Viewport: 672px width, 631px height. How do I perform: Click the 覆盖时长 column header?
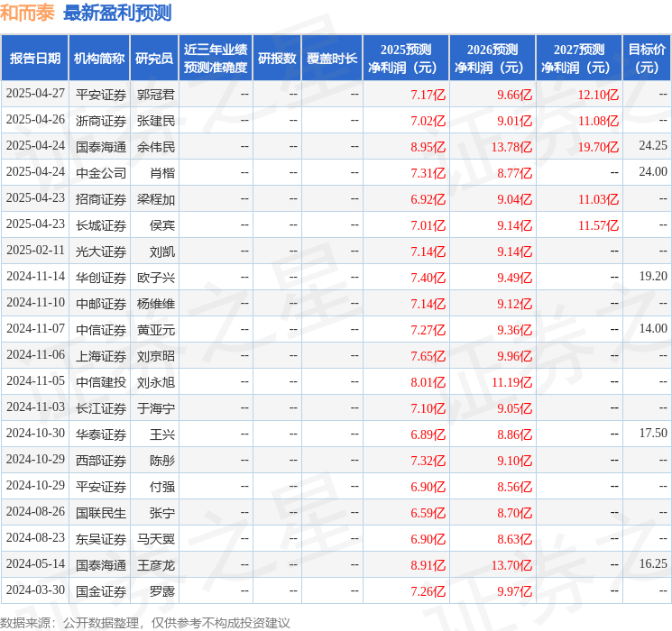coord(332,59)
